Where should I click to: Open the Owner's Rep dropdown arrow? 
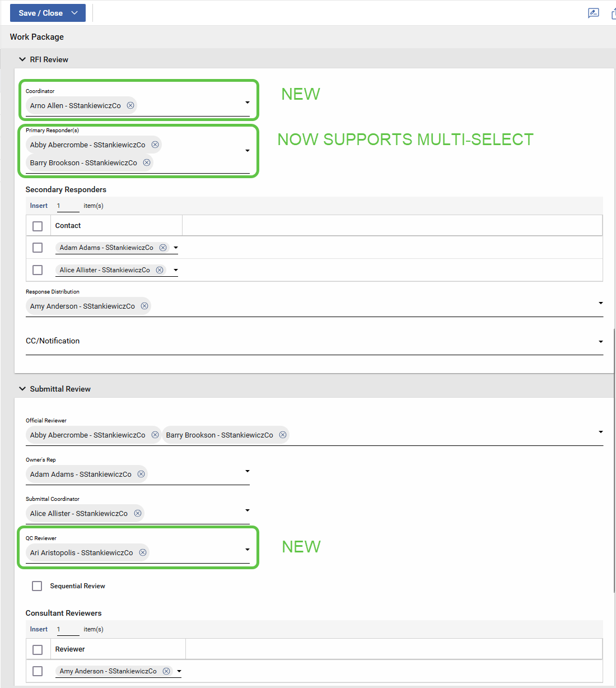(247, 471)
